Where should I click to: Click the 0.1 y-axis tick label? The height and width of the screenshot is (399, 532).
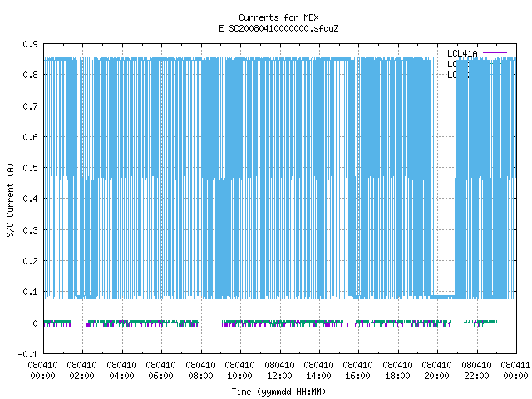pyautogui.click(x=30, y=292)
